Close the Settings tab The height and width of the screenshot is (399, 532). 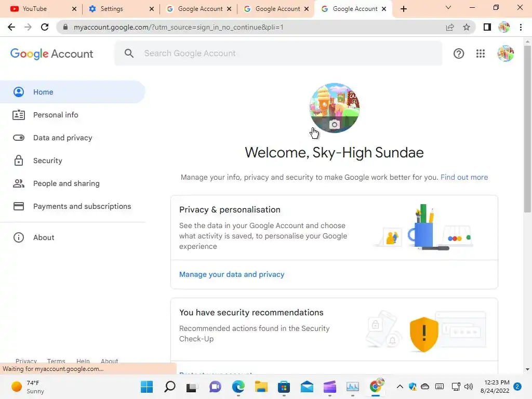152,9
